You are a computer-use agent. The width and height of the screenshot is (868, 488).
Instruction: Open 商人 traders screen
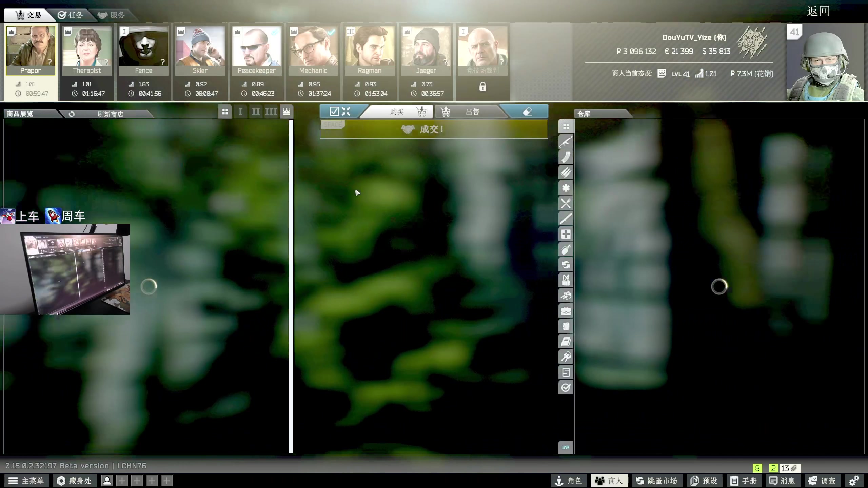tap(610, 481)
